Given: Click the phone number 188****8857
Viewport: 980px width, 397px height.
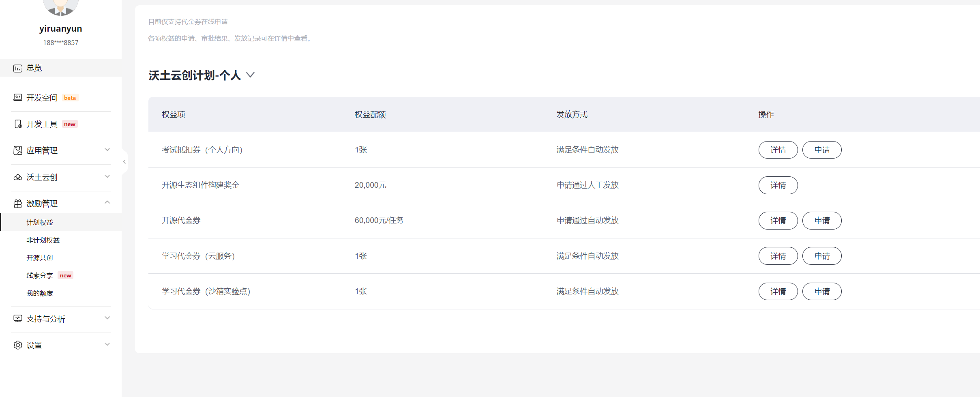Looking at the screenshot, I should 61,43.
